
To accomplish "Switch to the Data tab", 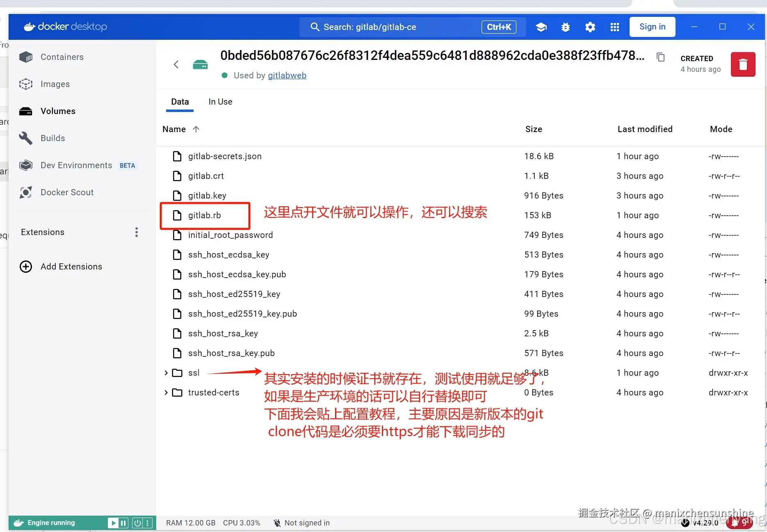I will (180, 102).
